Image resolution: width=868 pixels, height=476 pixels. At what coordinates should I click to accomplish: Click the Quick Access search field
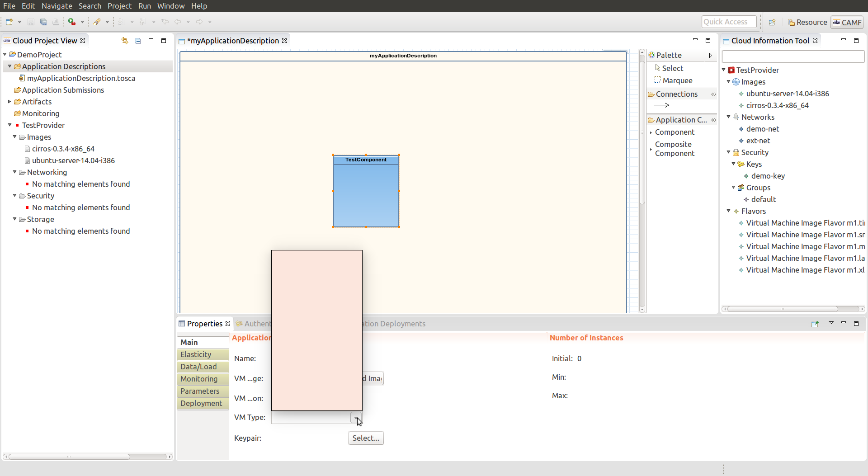(x=728, y=22)
